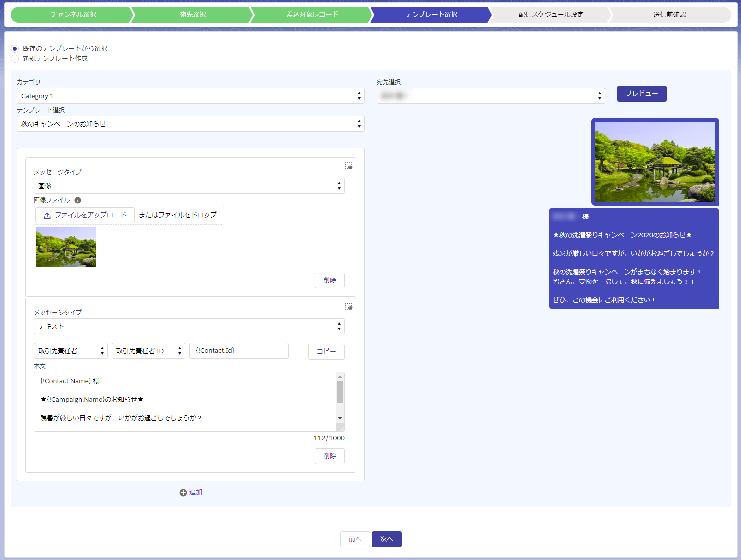Go to the 送信前確認 step

click(x=670, y=15)
